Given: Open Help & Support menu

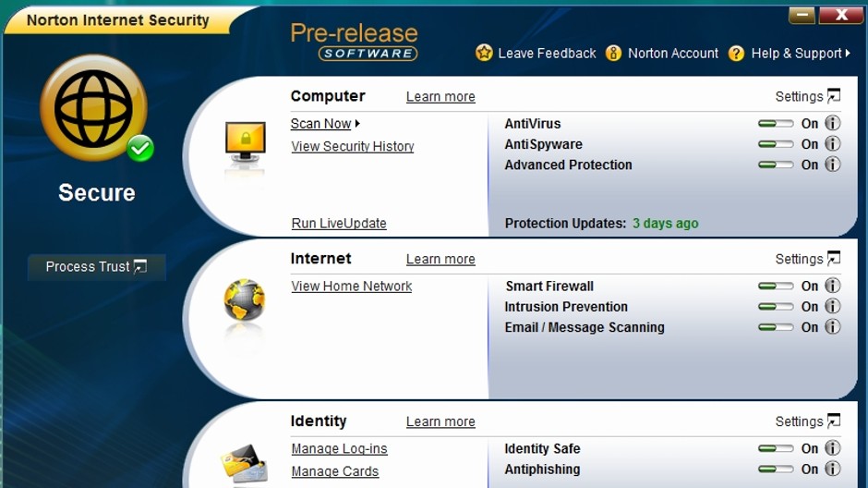Looking at the screenshot, I should 796,54.
